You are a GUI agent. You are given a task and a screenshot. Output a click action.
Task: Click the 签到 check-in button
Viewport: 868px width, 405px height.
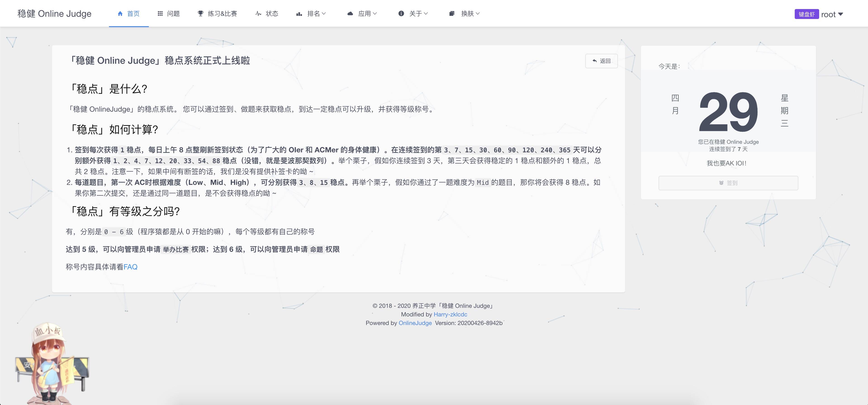(728, 183)
